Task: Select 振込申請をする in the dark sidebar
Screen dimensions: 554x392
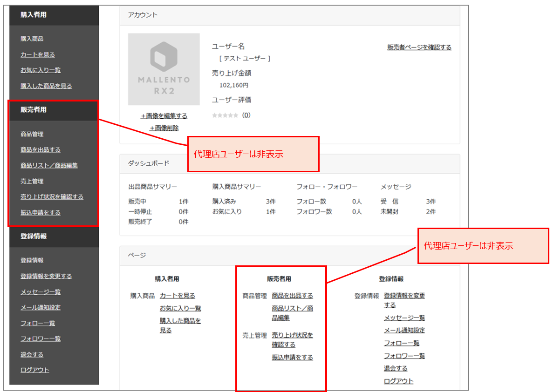Action: [41, 213]
